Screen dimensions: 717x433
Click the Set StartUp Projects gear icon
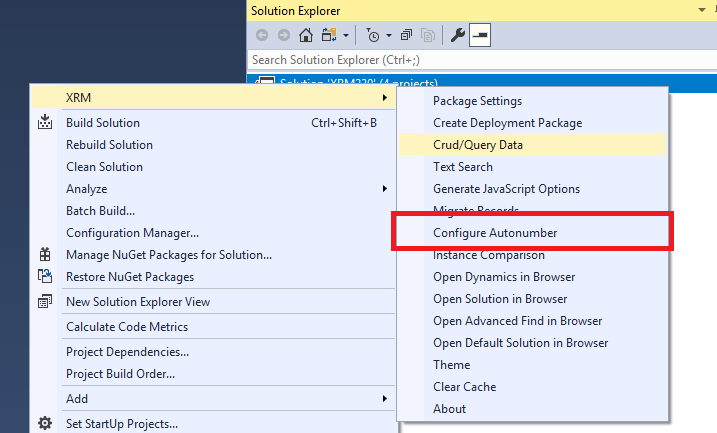pyautogui.click(x=45, y=423)
